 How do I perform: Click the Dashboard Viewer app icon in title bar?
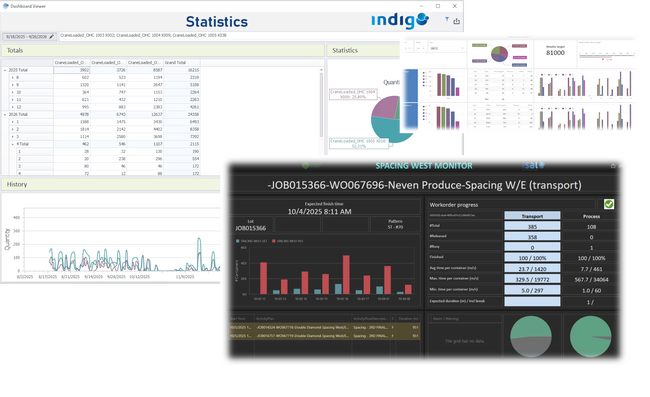[6, 6]
